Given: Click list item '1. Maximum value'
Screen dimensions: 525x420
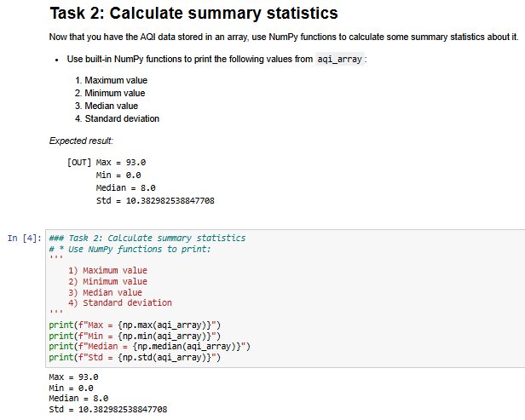Looking at the screenshot, I should point(111,80).
